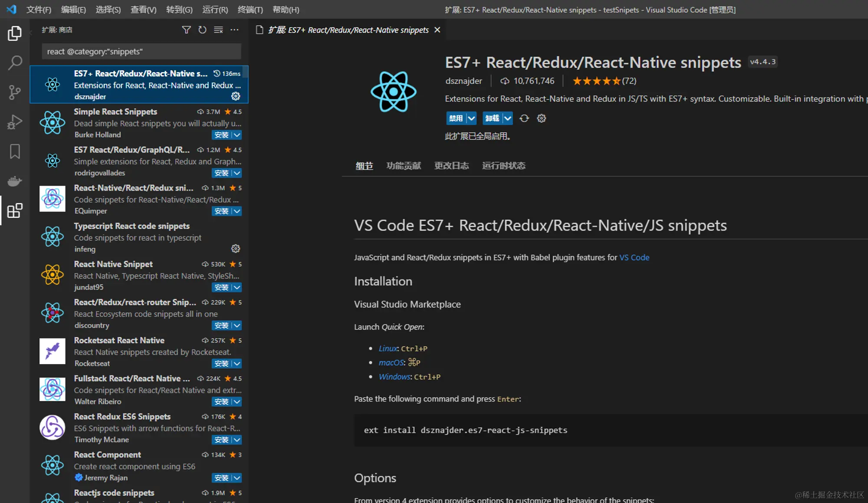This screenshot has height=503, width=868.
Task: Refresh the extensions list
Action: (x=202, y=30)
